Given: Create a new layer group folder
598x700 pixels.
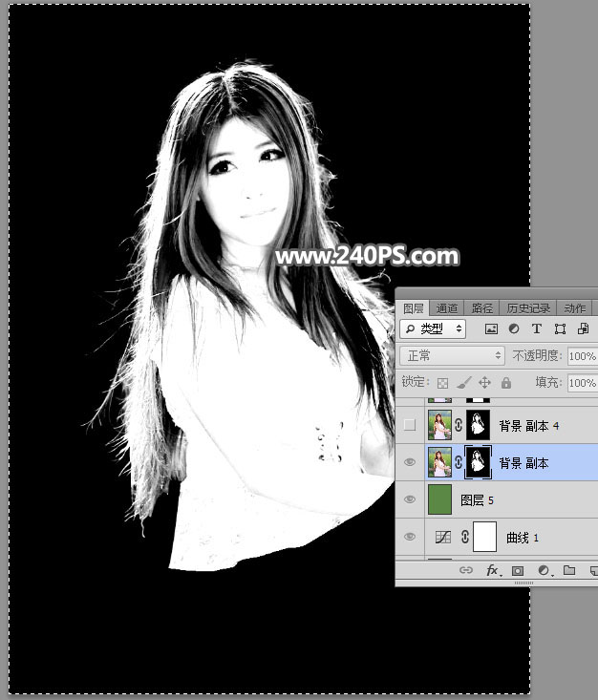Looking at the screenshot, I should click(569, 570).
